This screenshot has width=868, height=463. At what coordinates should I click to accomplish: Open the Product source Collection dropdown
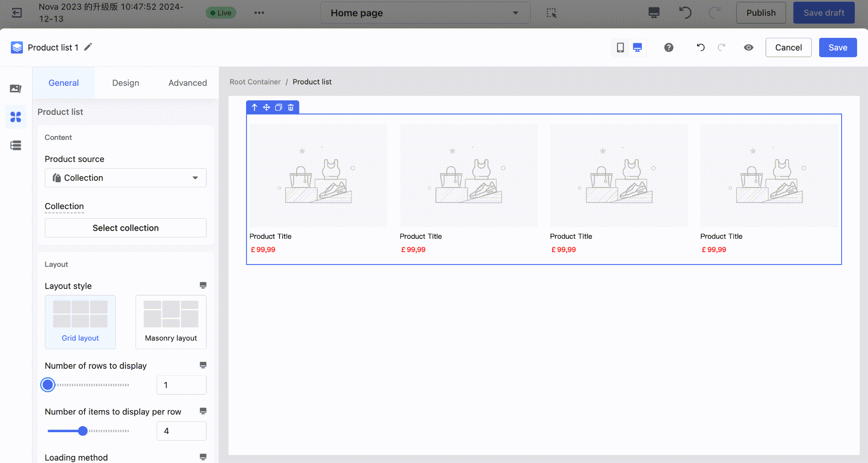tap(125, 178)
